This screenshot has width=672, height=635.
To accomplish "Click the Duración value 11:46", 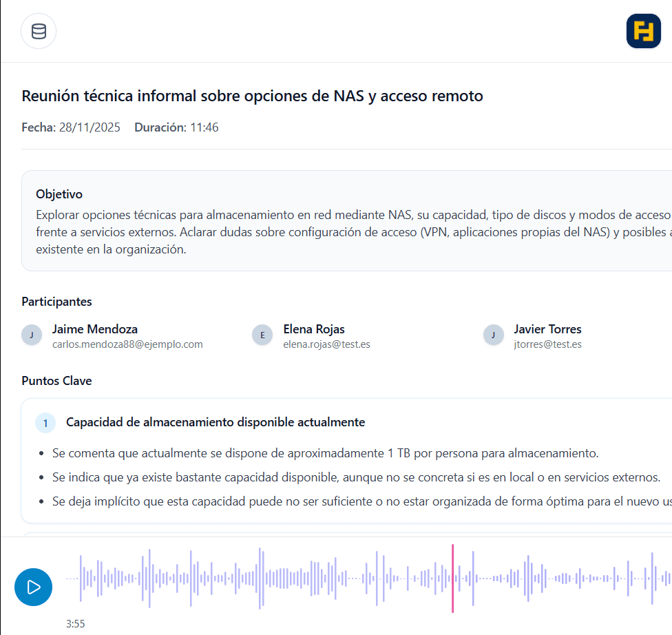I will pos(203,127).
